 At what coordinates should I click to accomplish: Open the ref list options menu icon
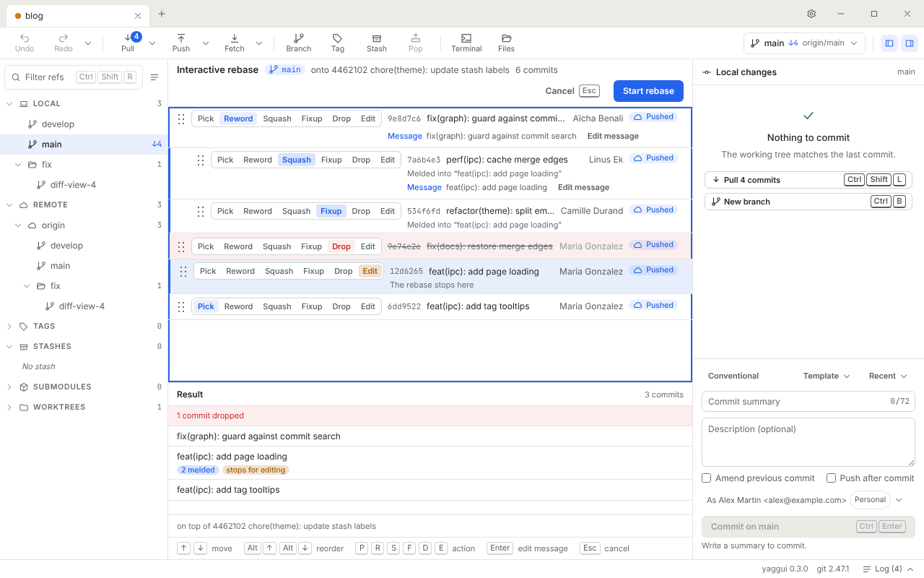pos(154,77)
